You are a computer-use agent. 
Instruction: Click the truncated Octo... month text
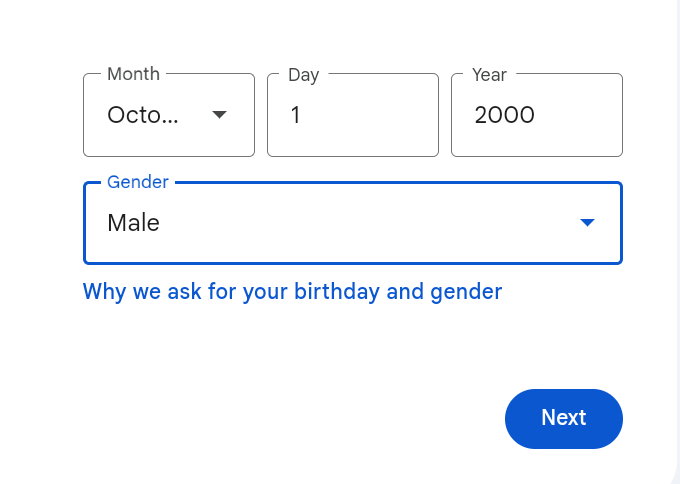point(143,115)
